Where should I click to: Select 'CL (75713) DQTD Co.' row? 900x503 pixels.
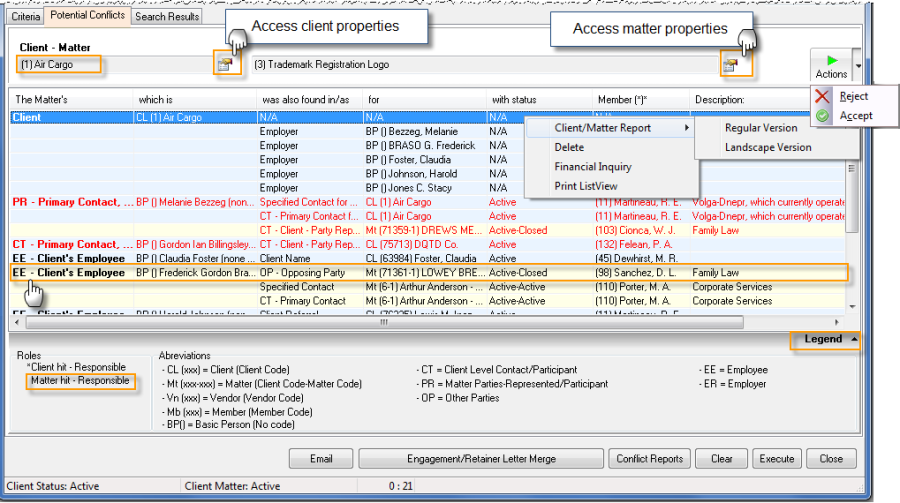pyautogui.click(x=428, y=245)
